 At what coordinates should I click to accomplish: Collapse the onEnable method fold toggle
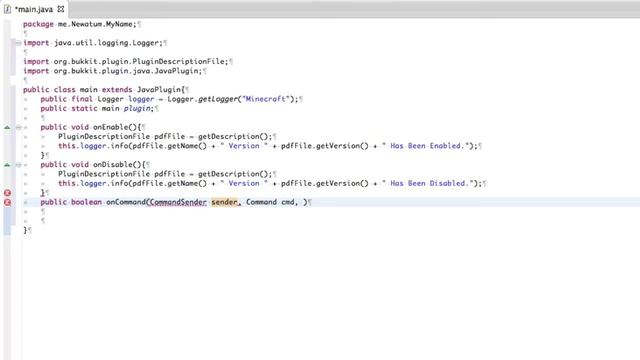tap(18, 127)
